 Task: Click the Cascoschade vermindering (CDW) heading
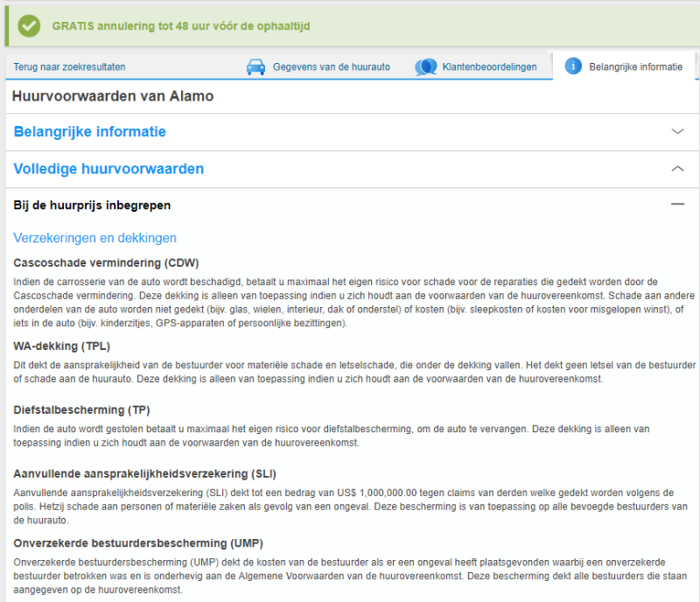click(x=106, y=262)
